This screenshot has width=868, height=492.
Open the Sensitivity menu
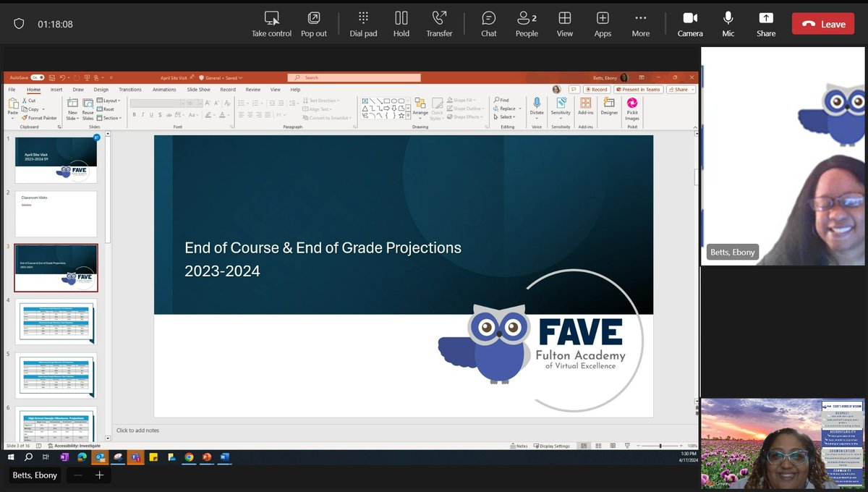coord(561,107)
